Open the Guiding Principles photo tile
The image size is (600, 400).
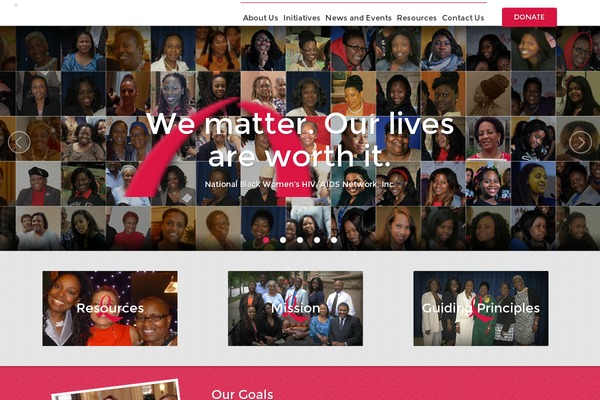tap(481, 309)
